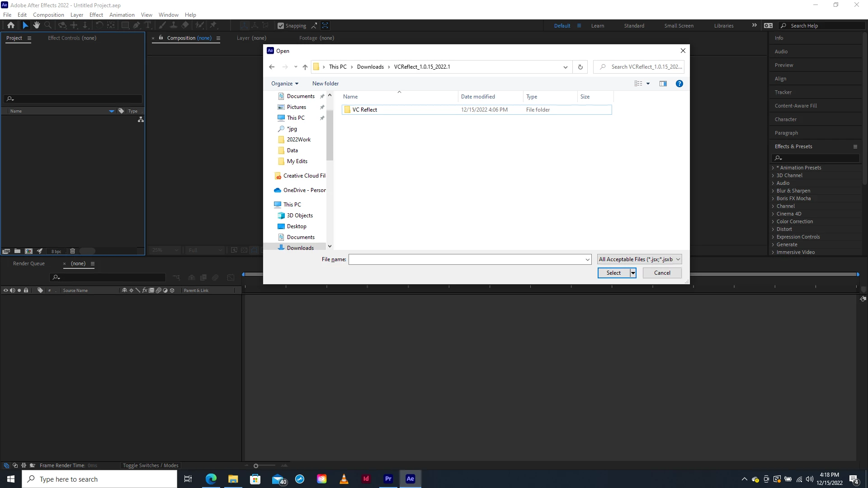
Task: Toggle the composition viewer lock icon
Action: 161,38
